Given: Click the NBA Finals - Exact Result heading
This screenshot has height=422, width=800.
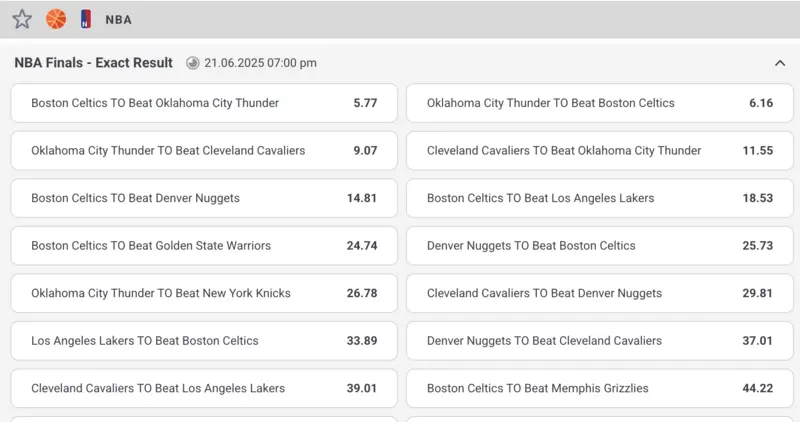Looking at the screenshot, I should pos(94,63).
